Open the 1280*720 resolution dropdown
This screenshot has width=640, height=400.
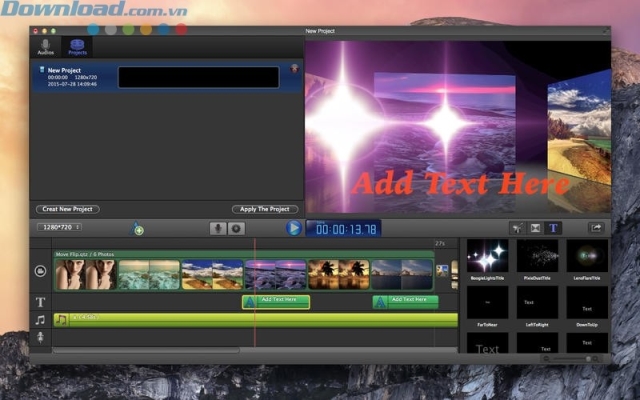tap(61, 228)
